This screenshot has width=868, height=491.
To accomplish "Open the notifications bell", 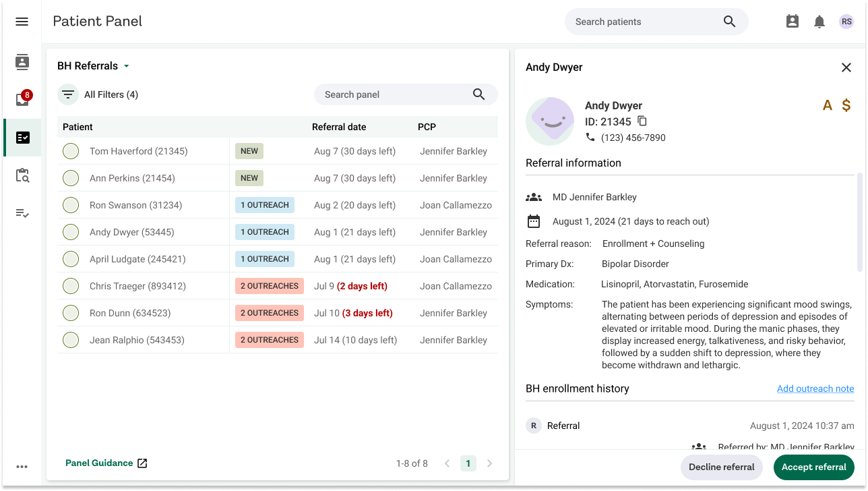I will (819, 22).
